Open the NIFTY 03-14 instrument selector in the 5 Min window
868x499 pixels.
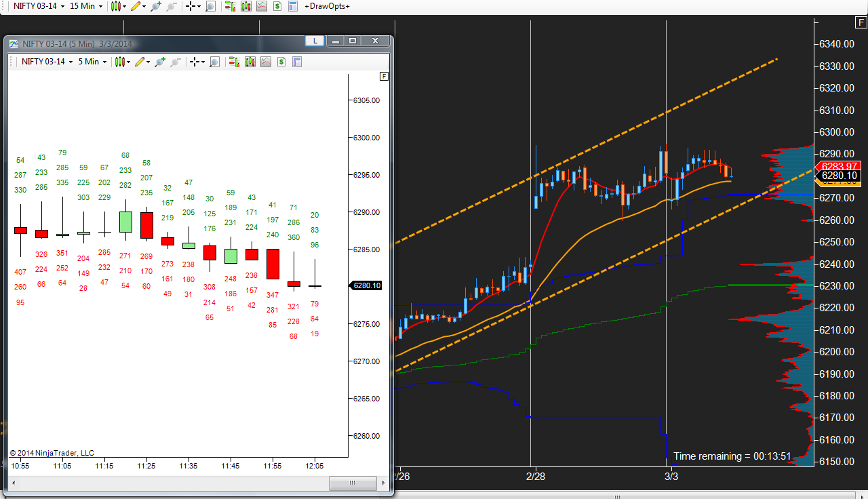[x=47, y=62]
